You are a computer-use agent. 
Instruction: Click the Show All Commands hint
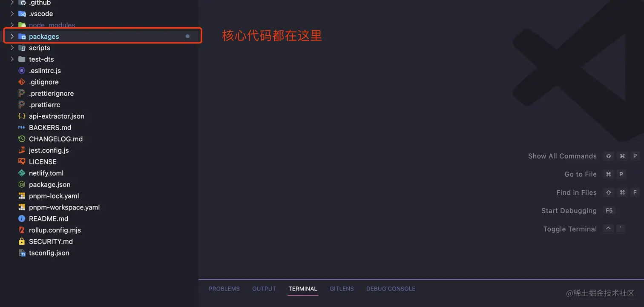pyautogui.click(x=562, y=156)
